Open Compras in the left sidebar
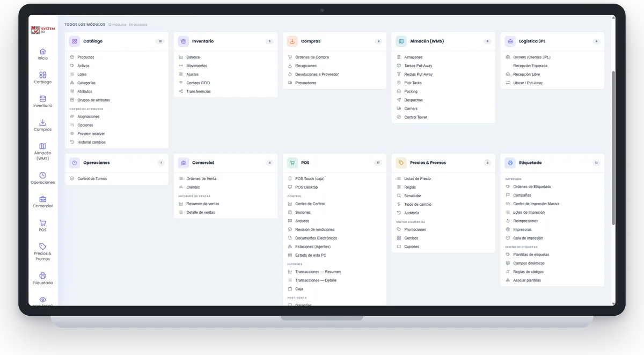Viewport: 644px width, 355px height. tap(42, 125)
